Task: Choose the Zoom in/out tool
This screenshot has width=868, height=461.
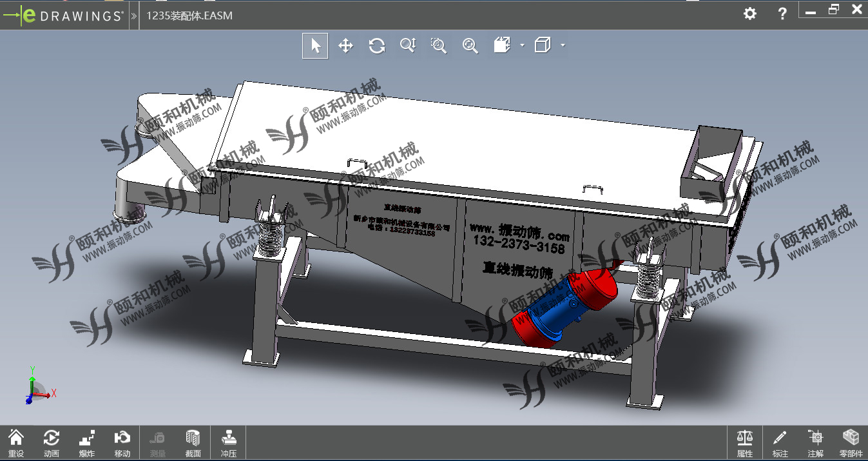Action: [408, 46]
